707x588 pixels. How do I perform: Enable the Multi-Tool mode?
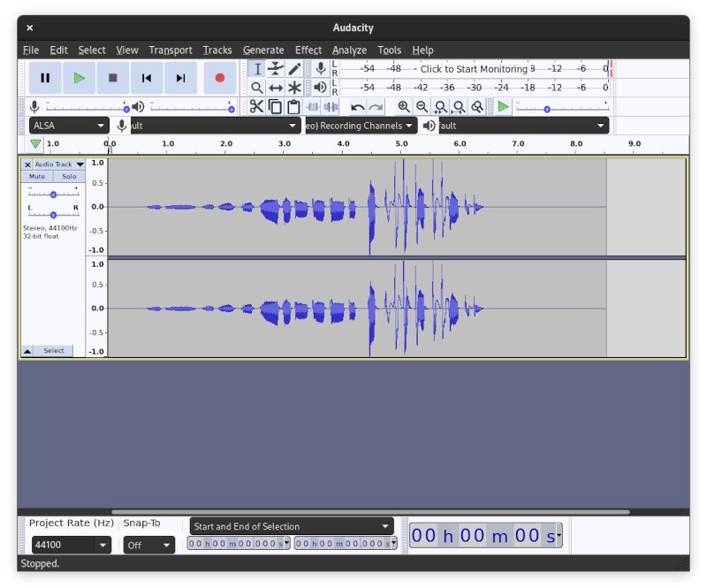(293, 87)
